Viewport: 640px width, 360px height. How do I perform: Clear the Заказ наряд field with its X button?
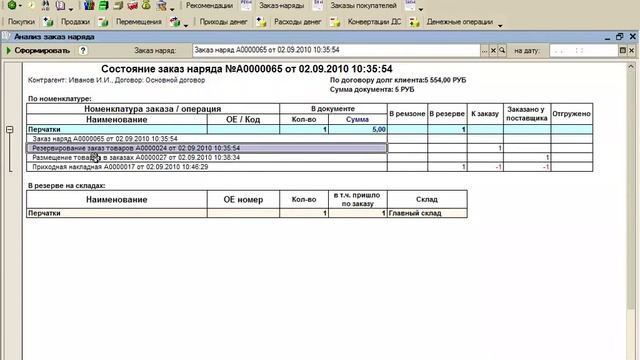(493, 51)
